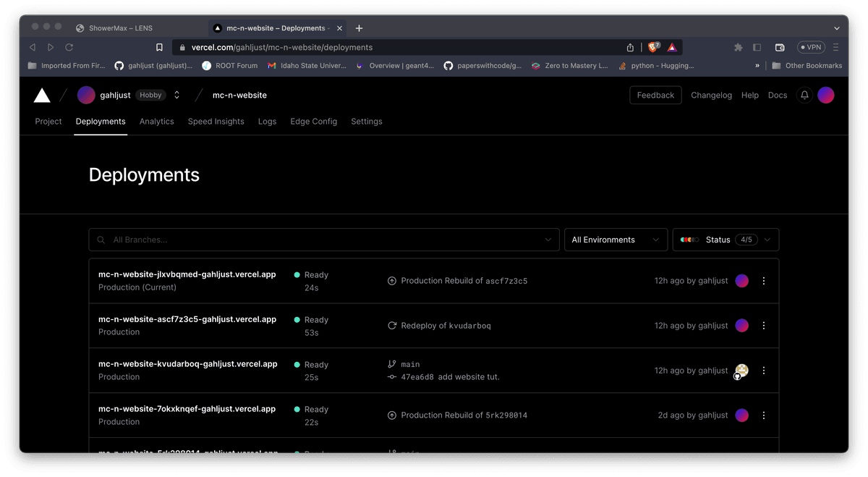Click the author avatar on the 7okxknqef row
868x477 pixels.
742,415
